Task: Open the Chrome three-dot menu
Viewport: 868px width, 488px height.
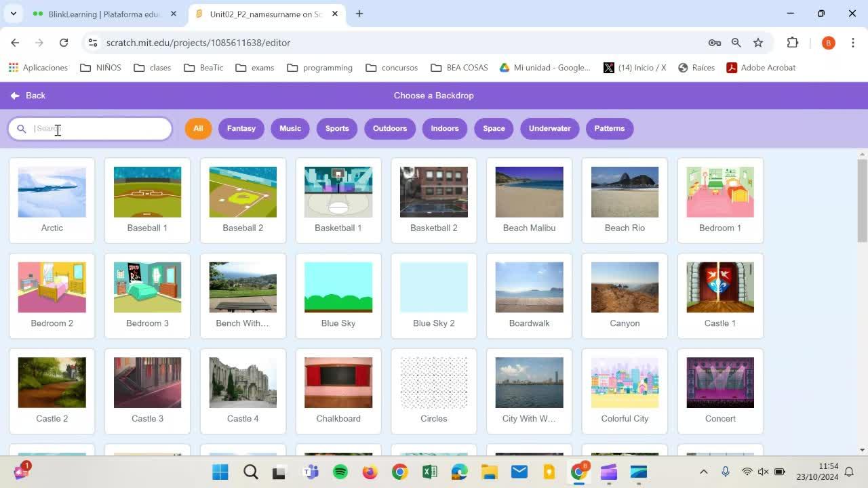Action: (852, 43)
